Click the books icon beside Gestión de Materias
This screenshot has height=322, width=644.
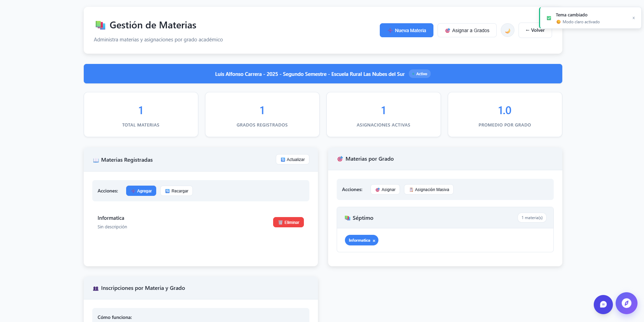click(100, 25)
